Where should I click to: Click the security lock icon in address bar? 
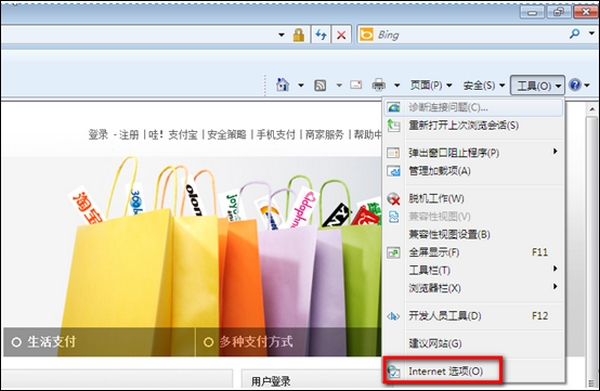coord(298,35)
